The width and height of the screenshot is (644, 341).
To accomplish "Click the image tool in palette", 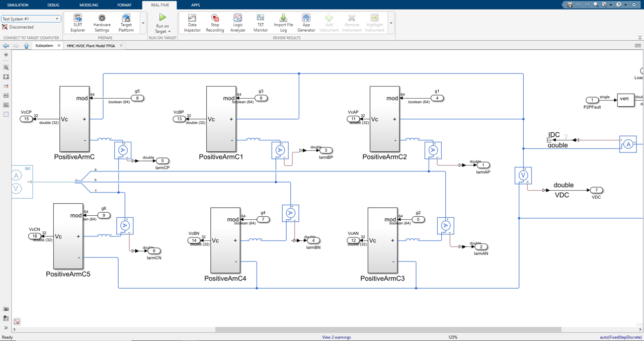I will [x=6, y=105].
